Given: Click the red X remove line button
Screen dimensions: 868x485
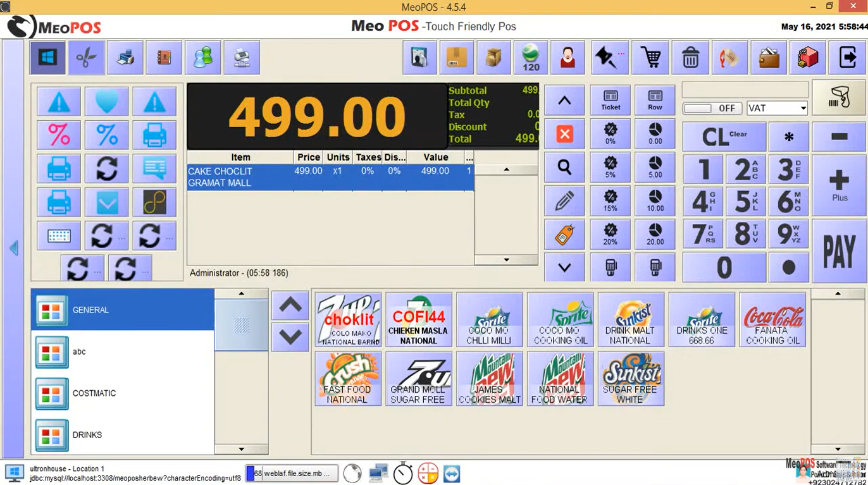Looking at the screenshot, I should tap(564, 134).
